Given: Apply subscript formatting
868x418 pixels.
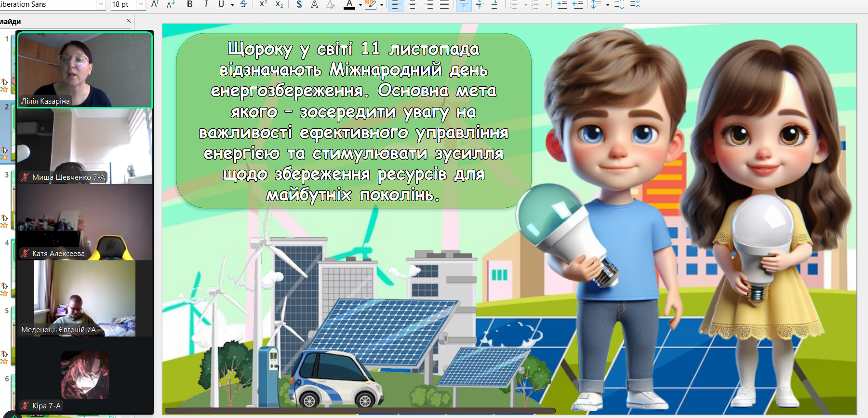Looking at the screenshot, I should click(279, 4).
